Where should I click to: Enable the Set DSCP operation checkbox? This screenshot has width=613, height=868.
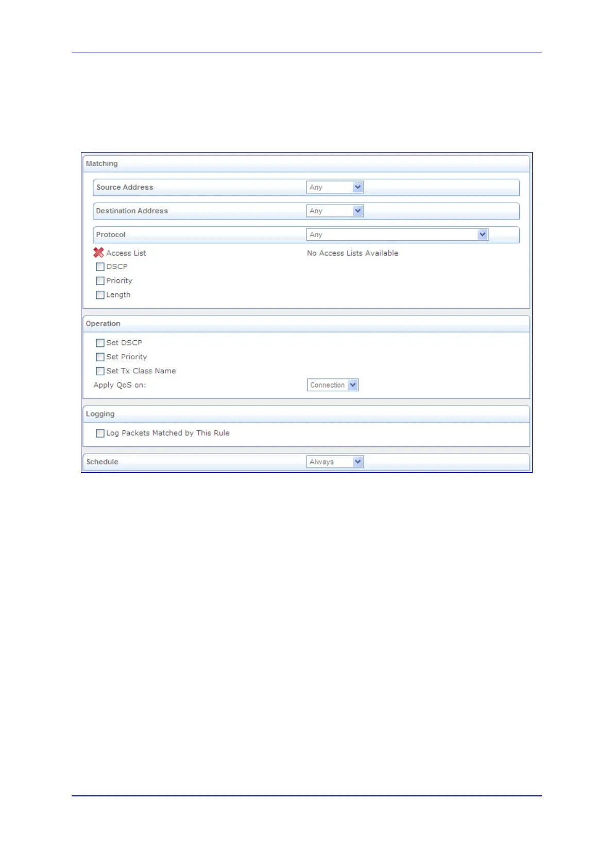click(100, 343)
